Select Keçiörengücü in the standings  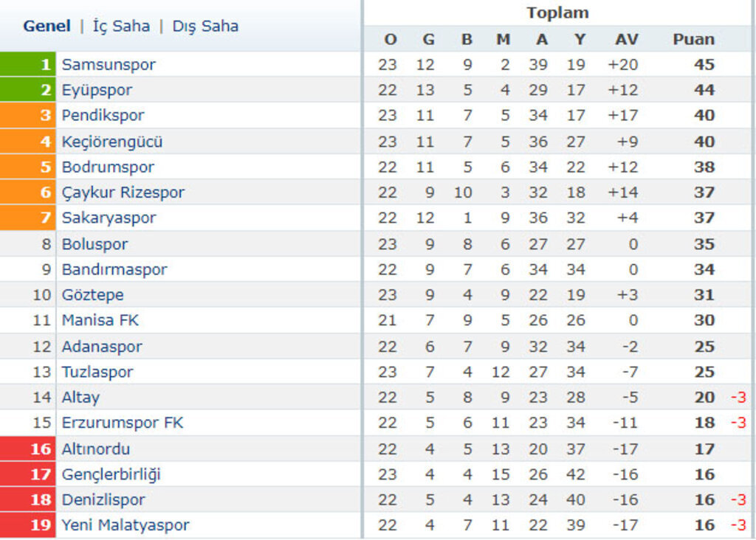click(x=112, y=142)
